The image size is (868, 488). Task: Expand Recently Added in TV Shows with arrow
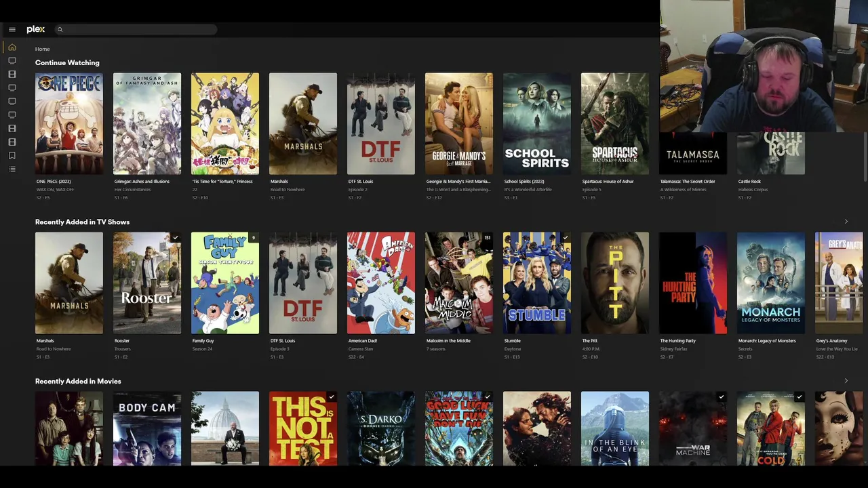click(x=846, y=222)
